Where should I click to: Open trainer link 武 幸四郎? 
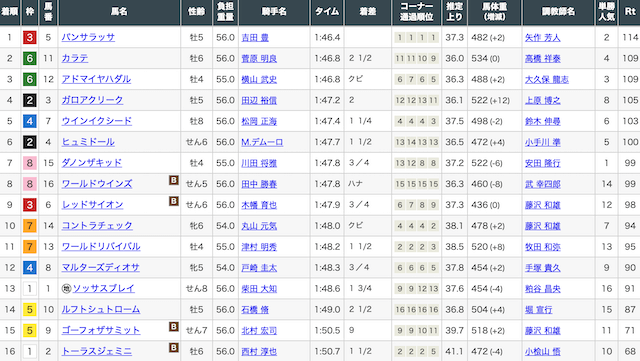click(542, 184)
